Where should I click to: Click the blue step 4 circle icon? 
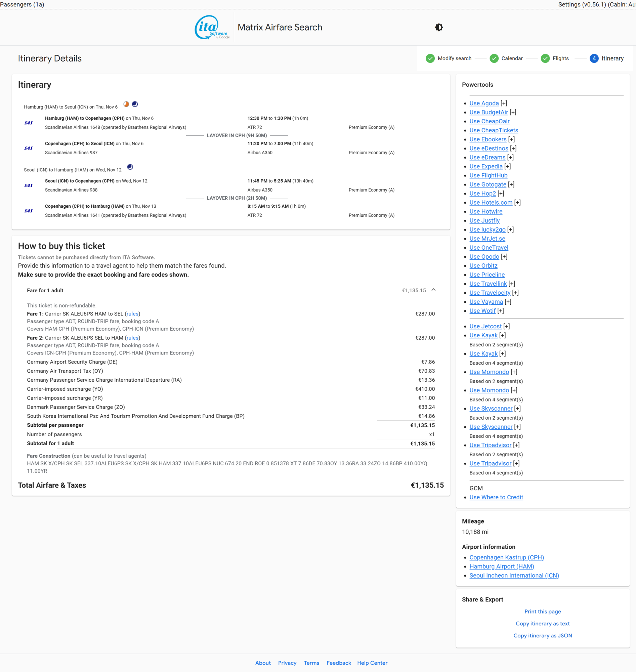[x=594, y=58]
